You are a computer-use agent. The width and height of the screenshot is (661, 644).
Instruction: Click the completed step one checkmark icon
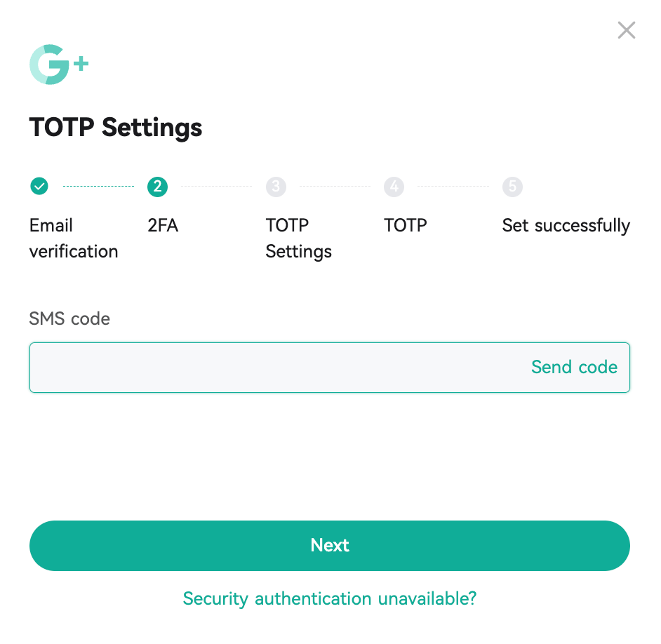click(39, 186)
